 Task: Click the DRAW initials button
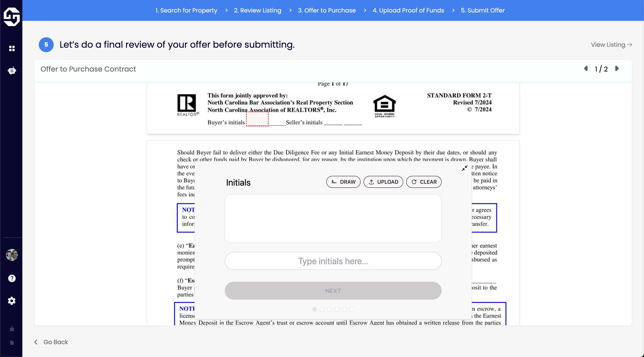(343, 182)
